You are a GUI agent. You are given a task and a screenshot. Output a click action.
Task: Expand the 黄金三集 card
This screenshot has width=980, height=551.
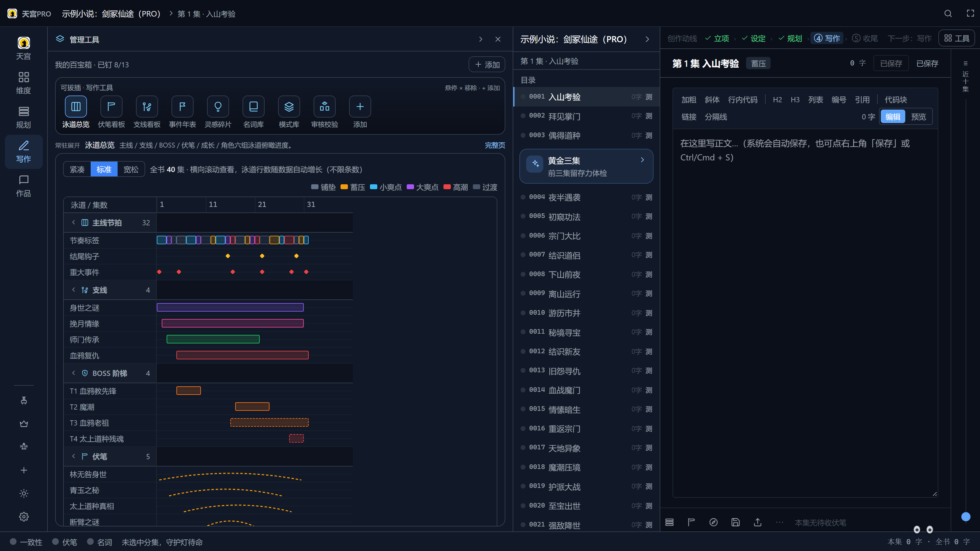pos(586,167)
